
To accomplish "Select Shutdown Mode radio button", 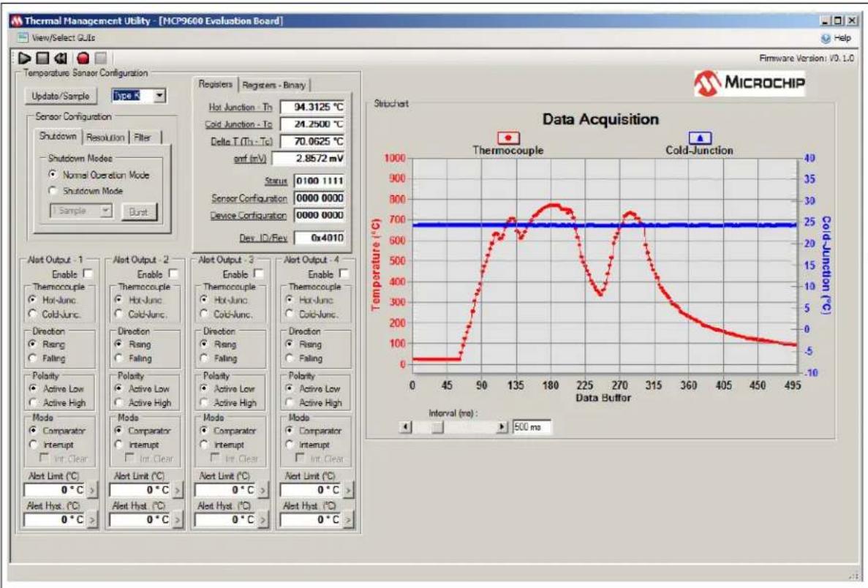I will 53,190.
